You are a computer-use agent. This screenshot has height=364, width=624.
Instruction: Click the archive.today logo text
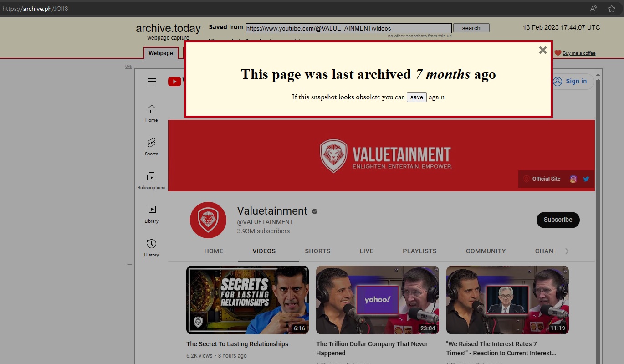(x=168, y=28)
